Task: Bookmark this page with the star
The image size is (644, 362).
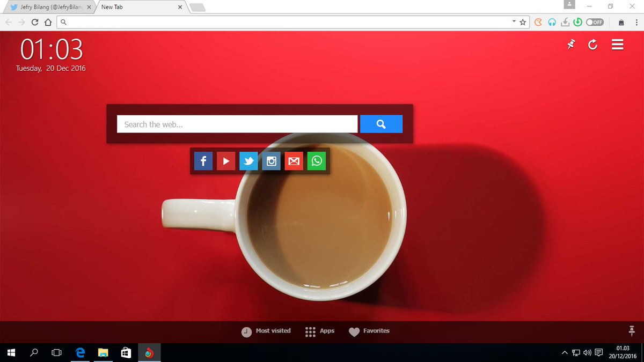Action: pyautogui.click(x=523, y=22)
